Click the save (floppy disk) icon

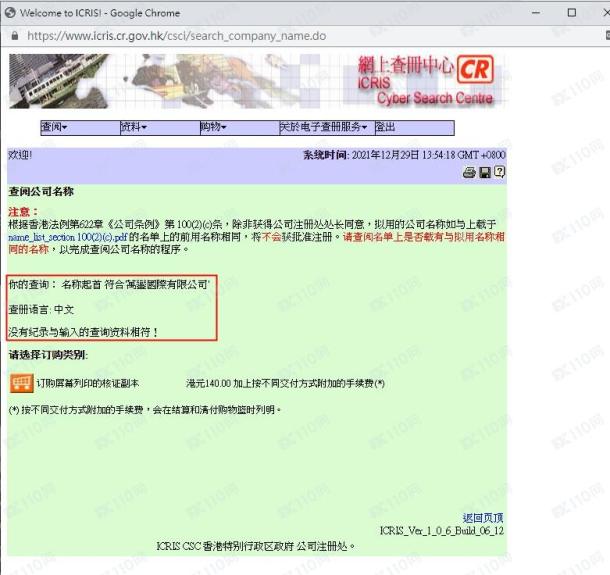pos(485,172)
